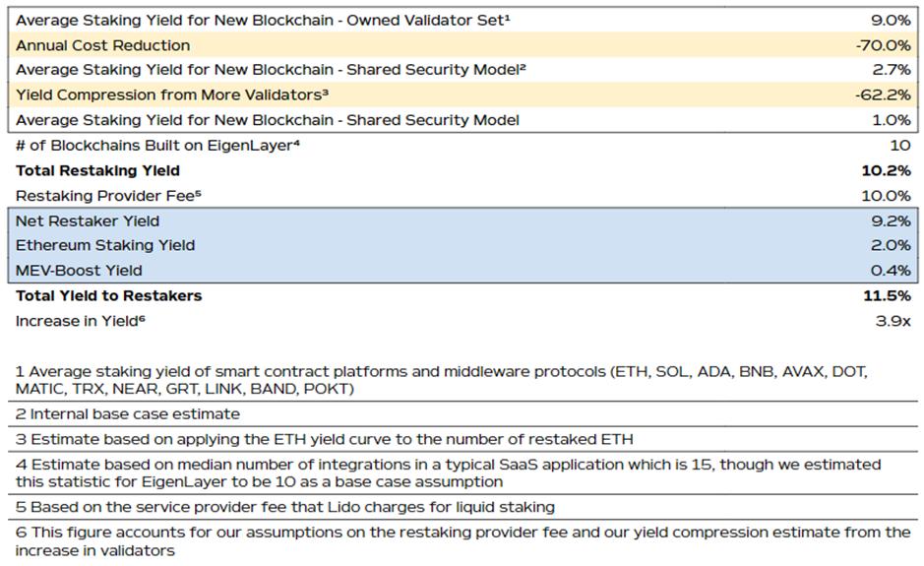
Task: Click the Annual Cost Reduction row label
Action: click(103, 45)
